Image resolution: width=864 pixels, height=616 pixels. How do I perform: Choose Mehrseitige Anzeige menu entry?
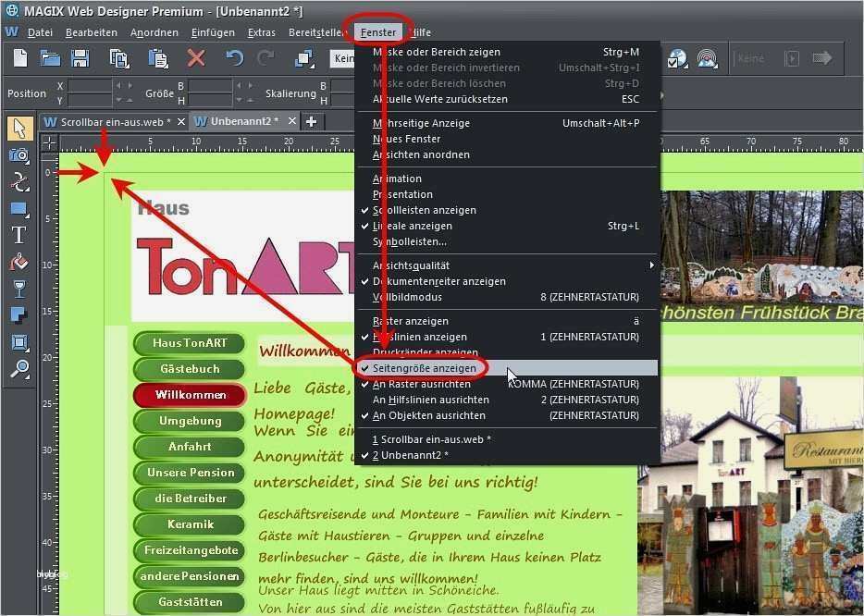[507, 123]
